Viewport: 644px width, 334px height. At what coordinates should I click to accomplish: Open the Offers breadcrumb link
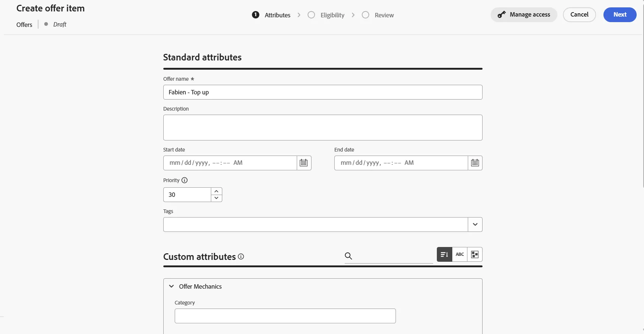24,25
